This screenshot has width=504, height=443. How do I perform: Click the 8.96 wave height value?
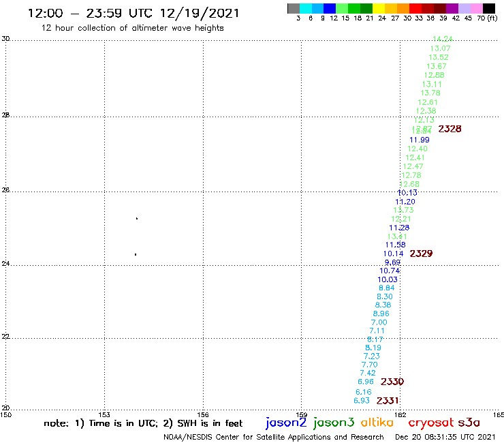pyautogui.click(x=381, y=314)
